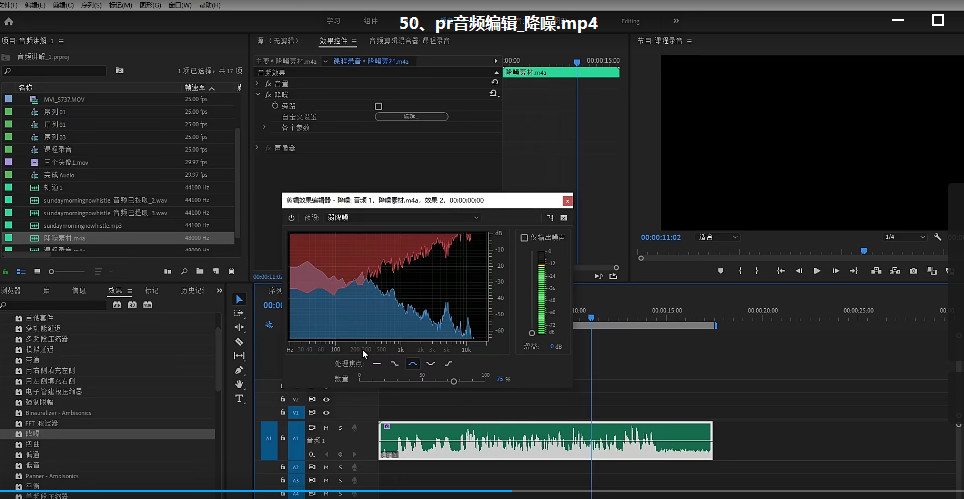Collapse the 降噪 effect disclosure arrow
Image resolution: width=964 pixels, height=499 pixels.
(258, 95)
